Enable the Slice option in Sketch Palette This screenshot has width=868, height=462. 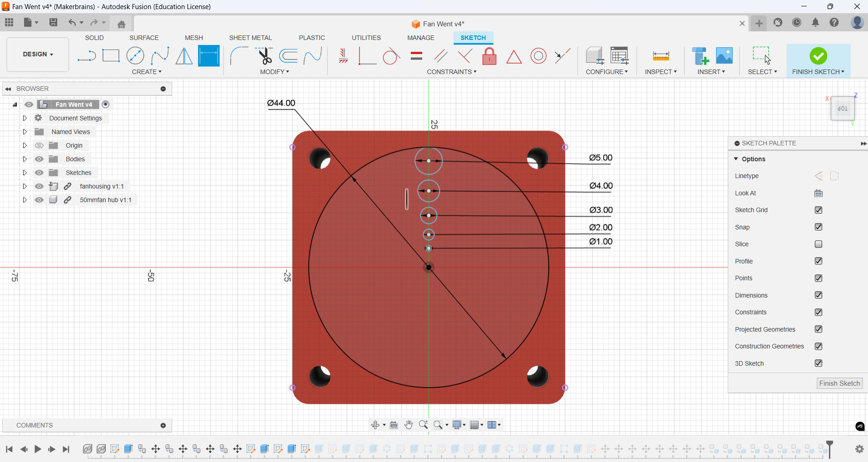coord(819,244)
